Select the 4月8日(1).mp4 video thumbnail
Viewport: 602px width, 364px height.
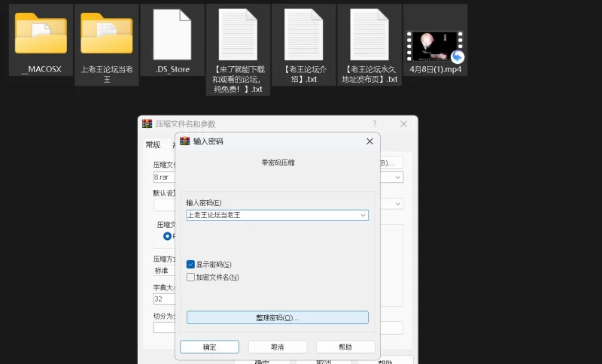(435, 46)
